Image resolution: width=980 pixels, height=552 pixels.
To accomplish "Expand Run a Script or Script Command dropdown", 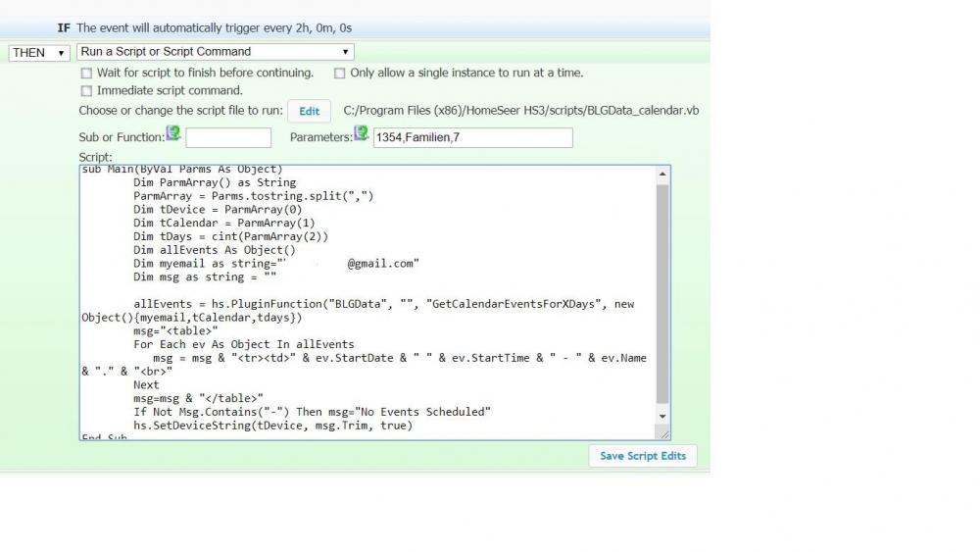I will click(216, 52).
